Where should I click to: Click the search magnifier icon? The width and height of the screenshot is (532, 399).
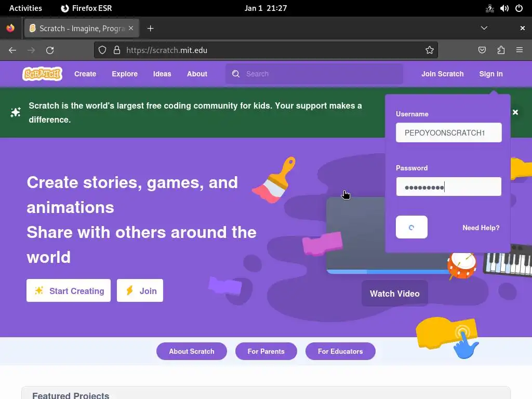[236, 74]
